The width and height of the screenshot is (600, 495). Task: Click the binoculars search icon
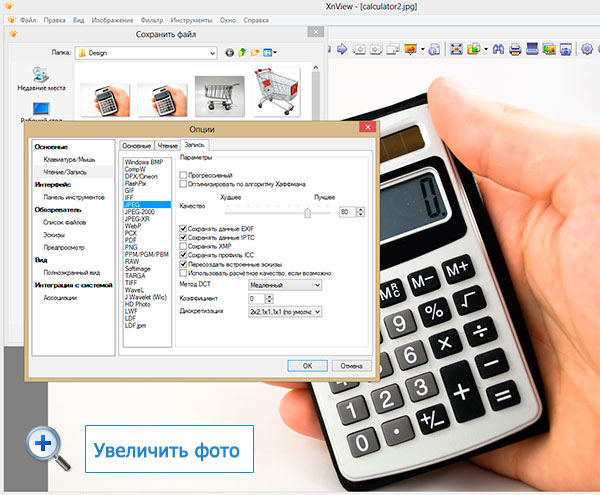click(498, 49)
